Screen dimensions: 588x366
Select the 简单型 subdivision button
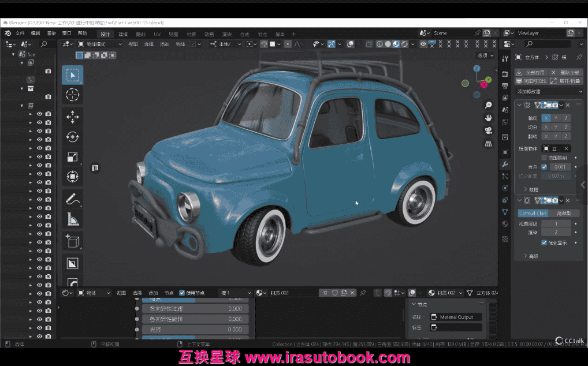(564, 213)
